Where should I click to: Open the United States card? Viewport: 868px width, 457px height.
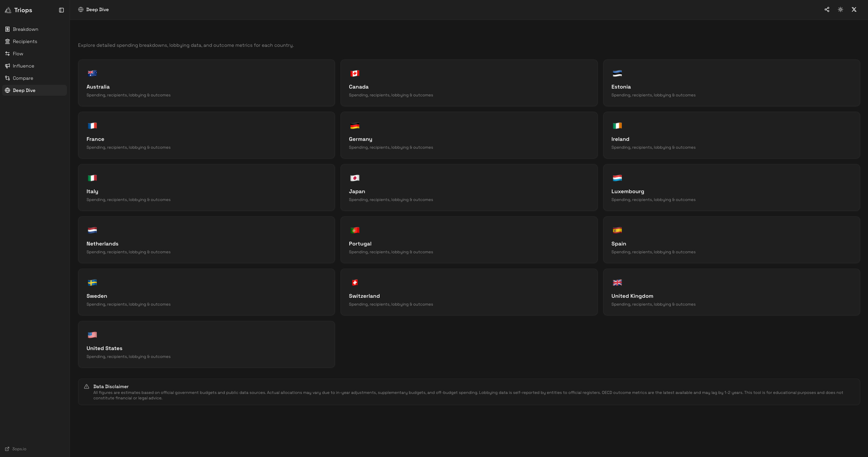pyautogui.click(x=206, y=345)
